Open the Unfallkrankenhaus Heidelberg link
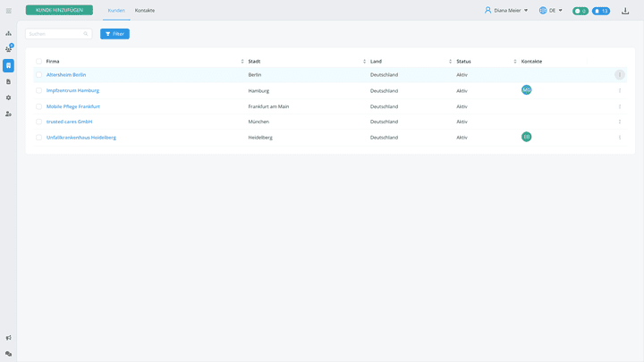Screen dimensions: 644x362 pos(81,138)
